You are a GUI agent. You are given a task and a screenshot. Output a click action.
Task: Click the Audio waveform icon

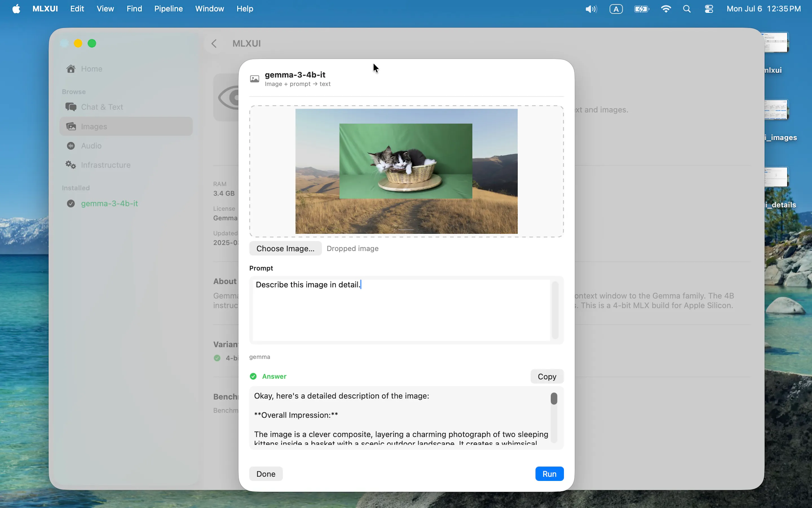click(71, 146)
